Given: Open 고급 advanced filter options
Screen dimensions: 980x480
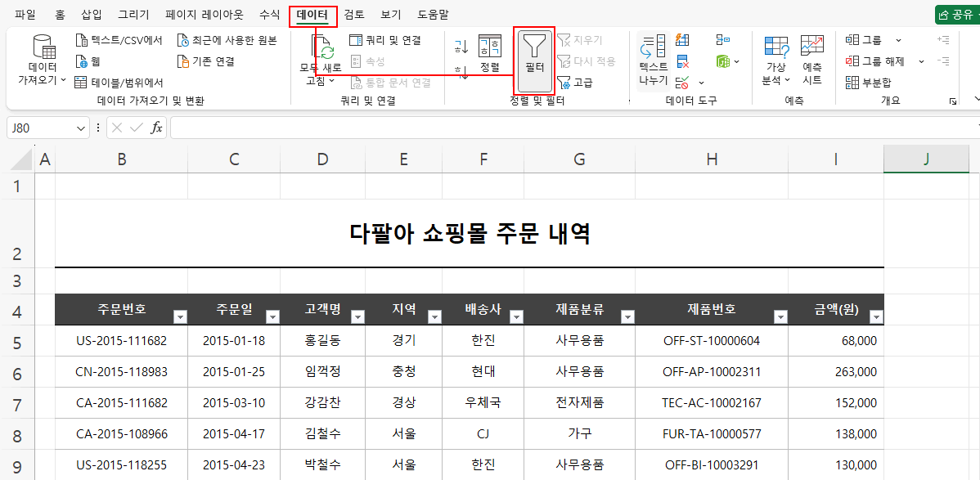Looking at the screenshot, I should pos(576,83).
